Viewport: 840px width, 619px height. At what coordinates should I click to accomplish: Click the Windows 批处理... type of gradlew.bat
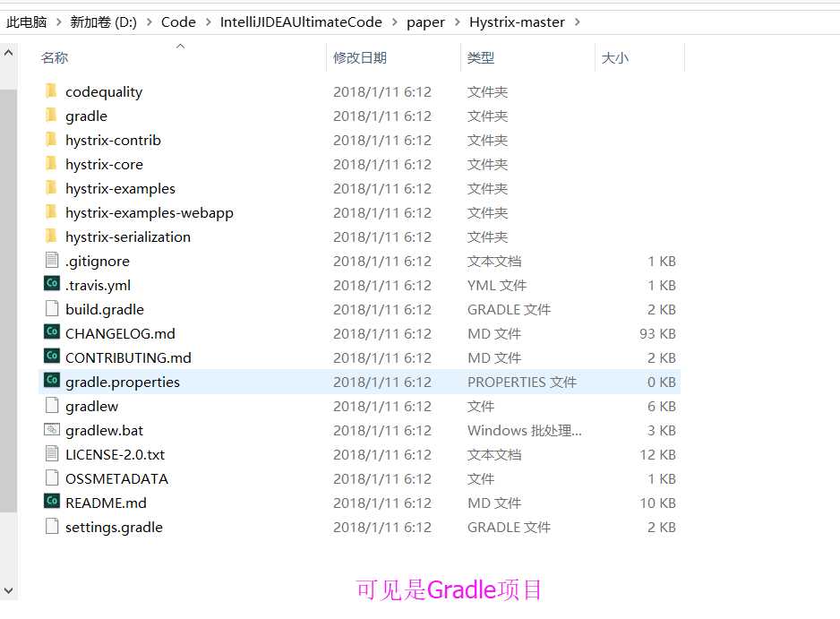point(525,430)
